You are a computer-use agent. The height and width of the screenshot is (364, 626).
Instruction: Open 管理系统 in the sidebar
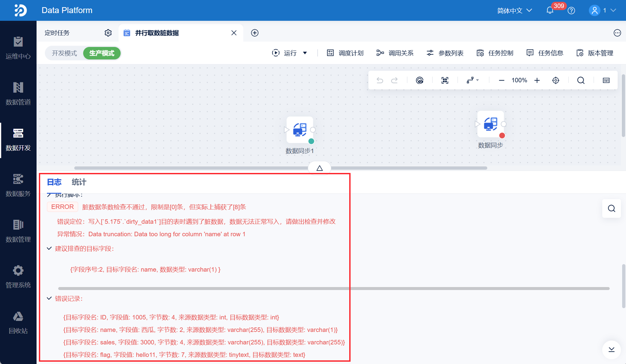click(18, 277)
